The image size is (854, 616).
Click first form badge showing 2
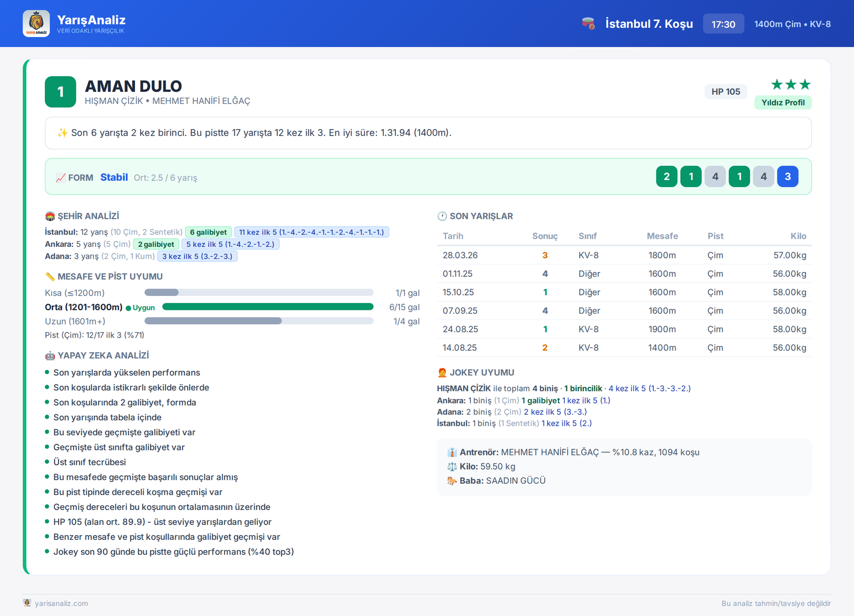pos(667,177)
